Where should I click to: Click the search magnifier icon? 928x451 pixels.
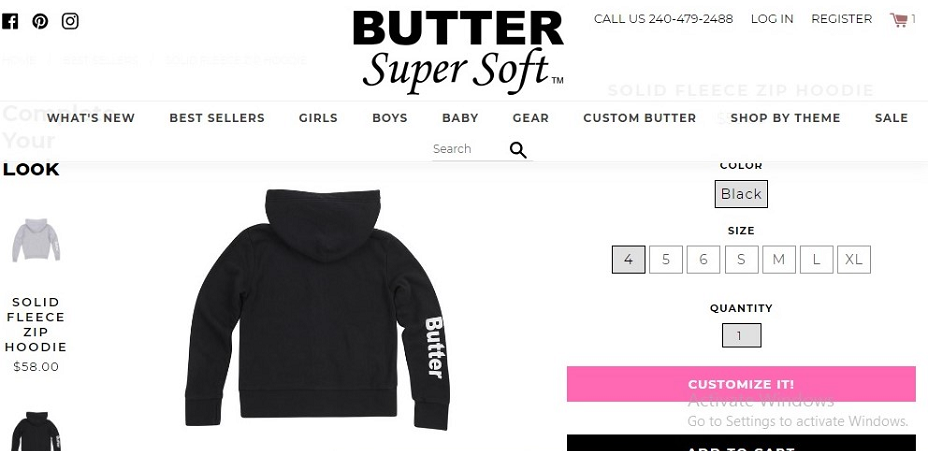518,150
